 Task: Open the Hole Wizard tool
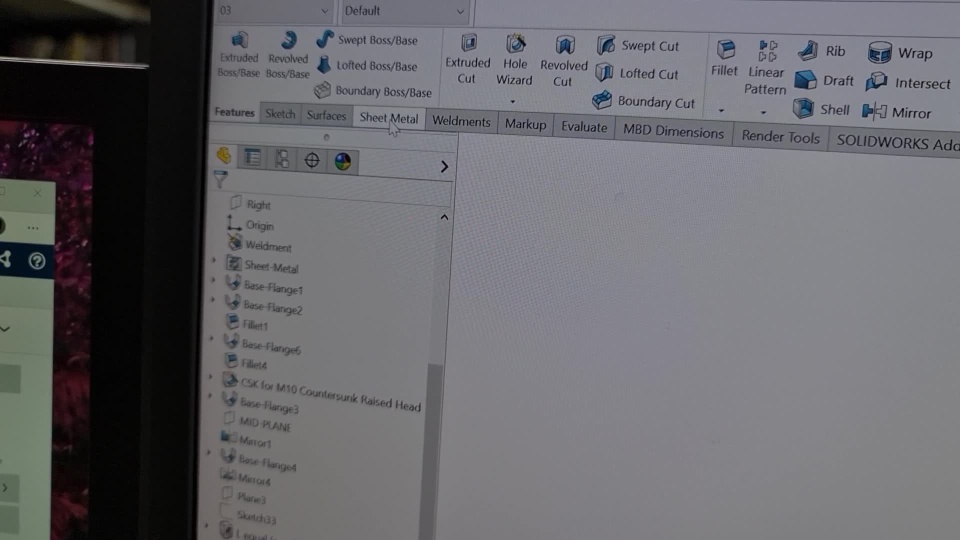(x=514, y=61)
